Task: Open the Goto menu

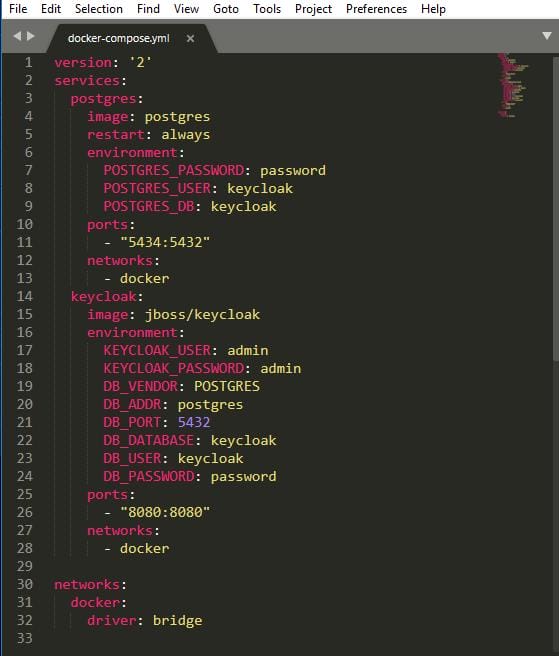Action: (x=226, y=9)
